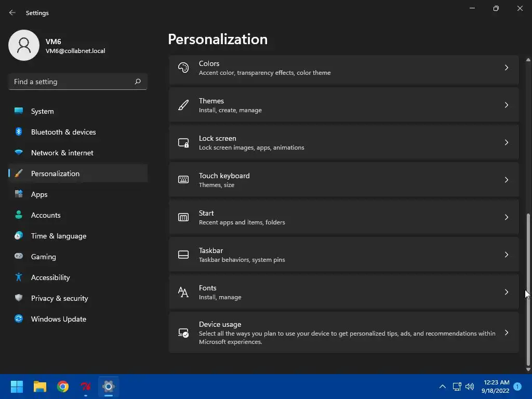
Task: Open the Windows Start button
Action: point(17,387)
